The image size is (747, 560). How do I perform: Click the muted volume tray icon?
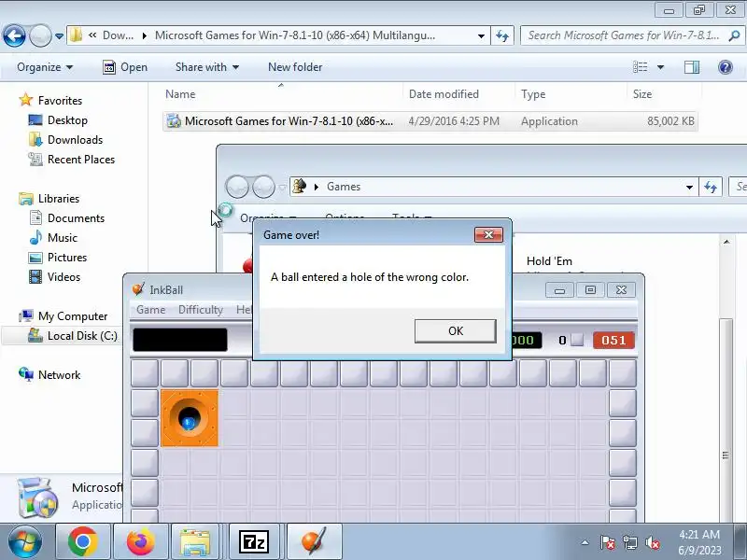pyautogui.click(x=652, y=542)
